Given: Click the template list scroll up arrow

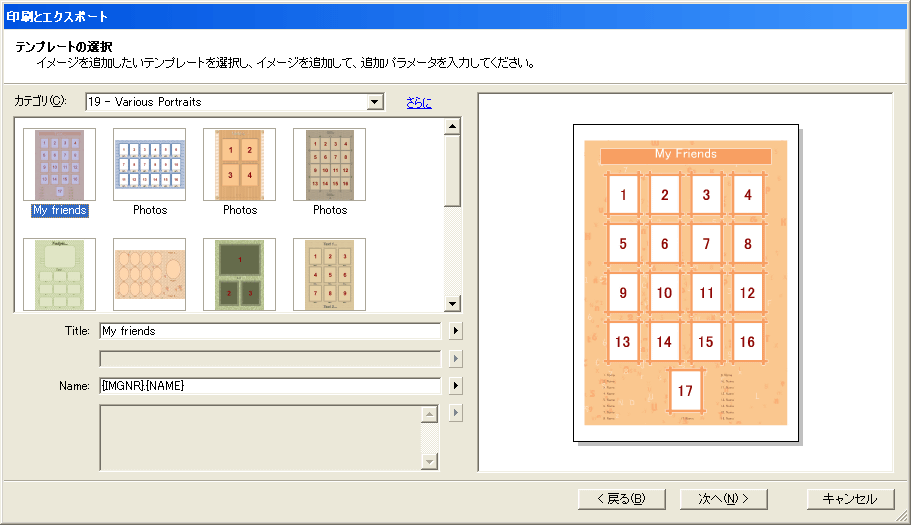Looking at the screenshot, I should click(453, 126).
